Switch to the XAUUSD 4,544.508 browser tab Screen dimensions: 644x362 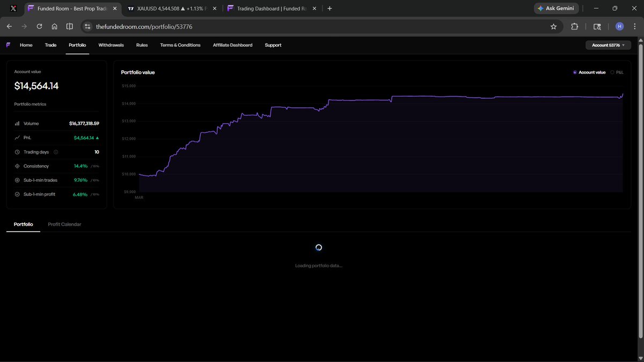tap(171, 9)
